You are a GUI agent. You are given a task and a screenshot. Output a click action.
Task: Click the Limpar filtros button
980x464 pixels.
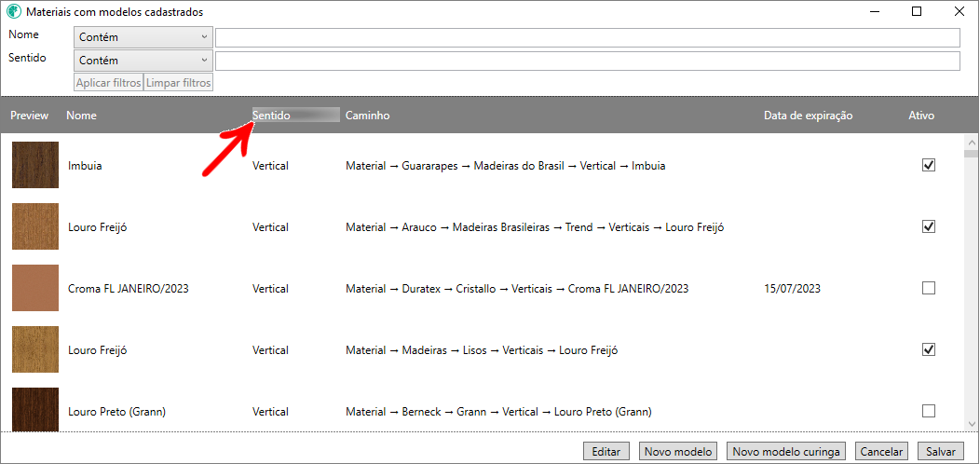pyautogui.click(x=179, y=83)
